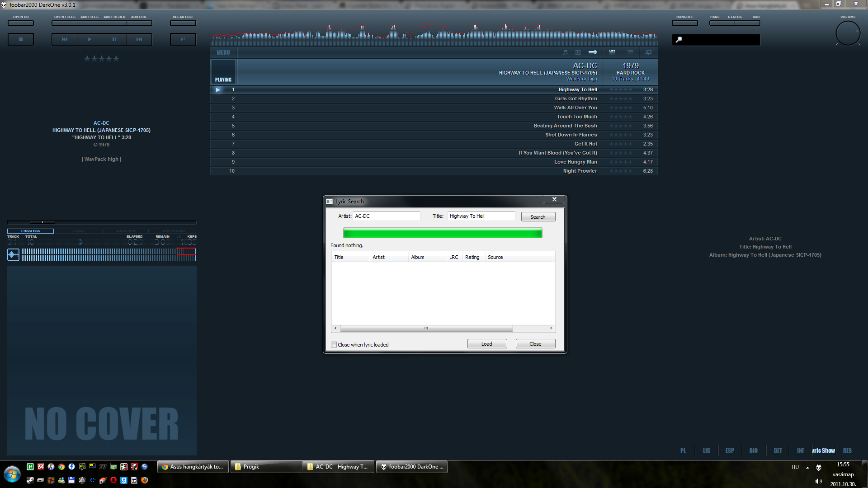Toggle the Pane status button
868x488 pixels.
[x=722, y=23]
